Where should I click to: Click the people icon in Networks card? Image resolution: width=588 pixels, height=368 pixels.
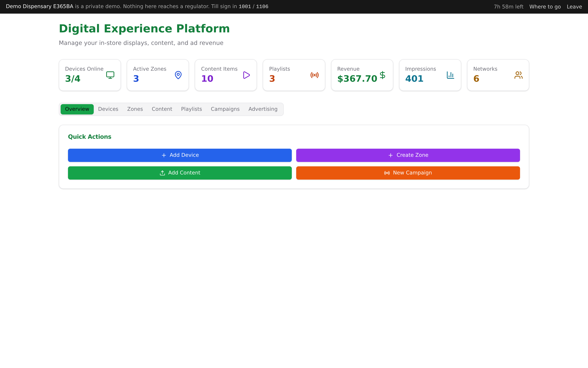(519, 75)
